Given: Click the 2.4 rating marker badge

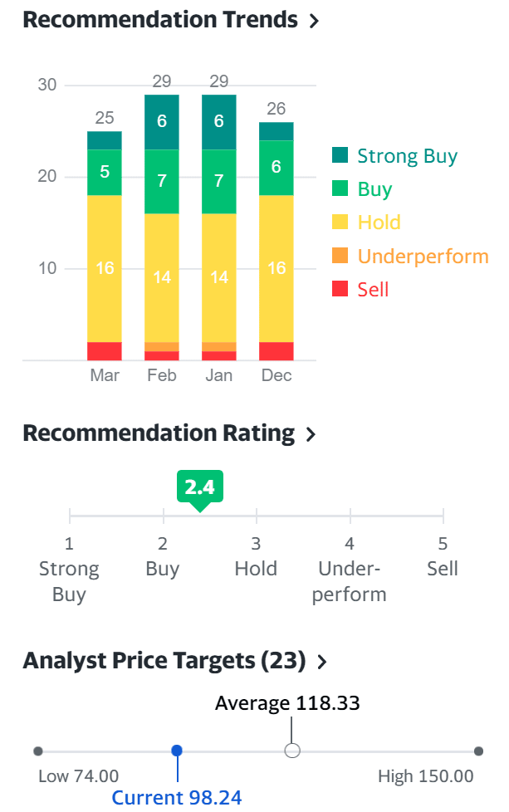Looking at the screenshot, I should click(x=200, y=487).
